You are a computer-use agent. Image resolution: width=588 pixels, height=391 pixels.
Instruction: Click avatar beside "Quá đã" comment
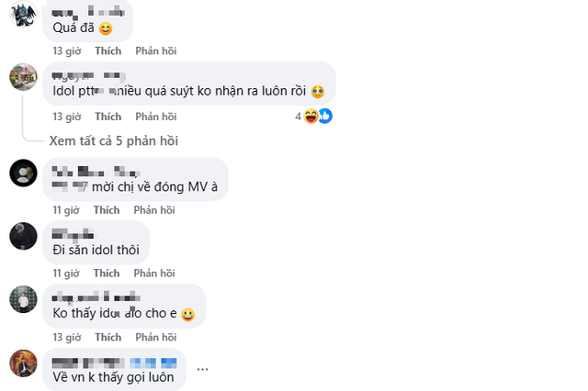tap(23, 17)
